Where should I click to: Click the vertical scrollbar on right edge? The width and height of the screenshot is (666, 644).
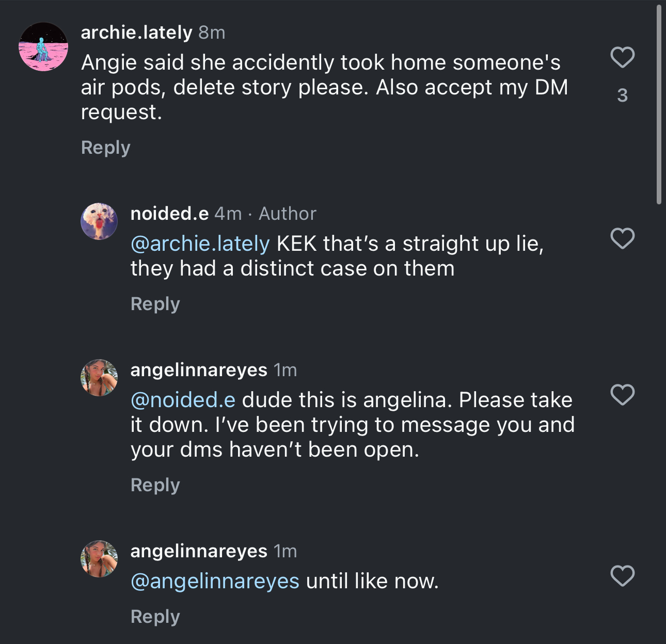659,105
